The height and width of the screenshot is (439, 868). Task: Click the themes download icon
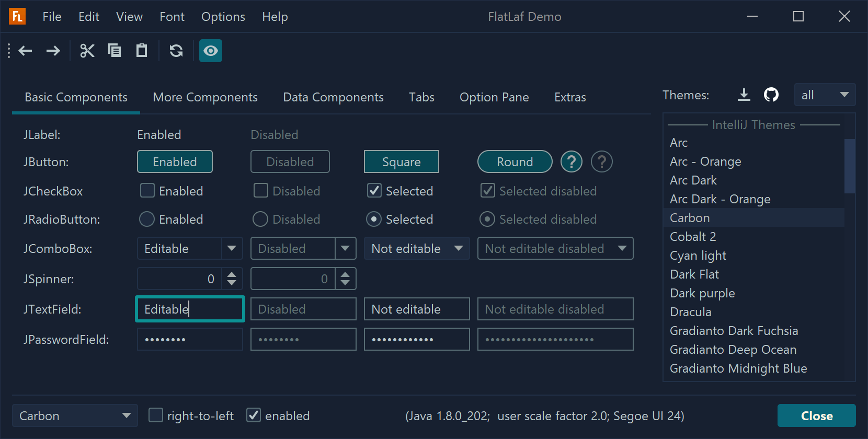click(x=744, y=95)
